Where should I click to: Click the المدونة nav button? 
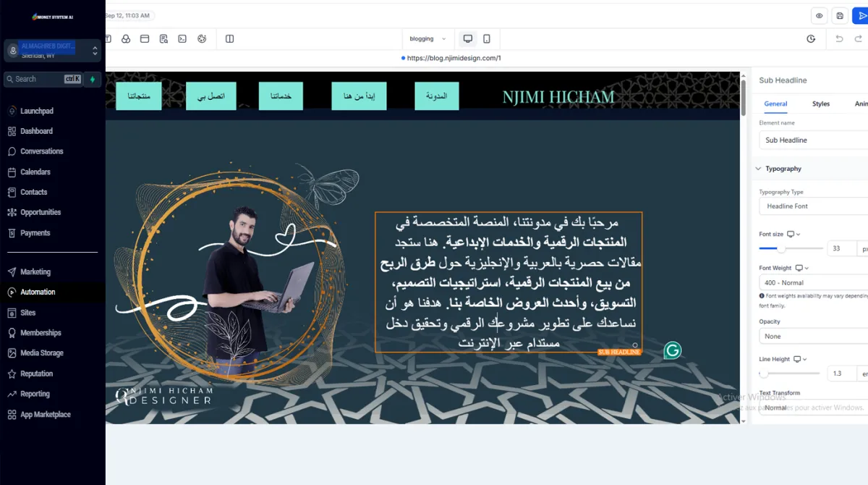click(x=437, y=96)
